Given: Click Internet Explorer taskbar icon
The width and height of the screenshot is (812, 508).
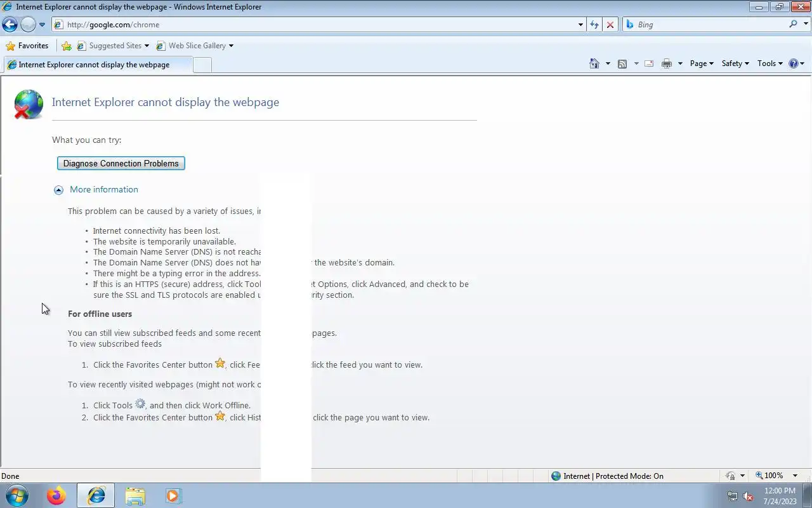Looking at the screenshot, I should [x=96, y=495].
